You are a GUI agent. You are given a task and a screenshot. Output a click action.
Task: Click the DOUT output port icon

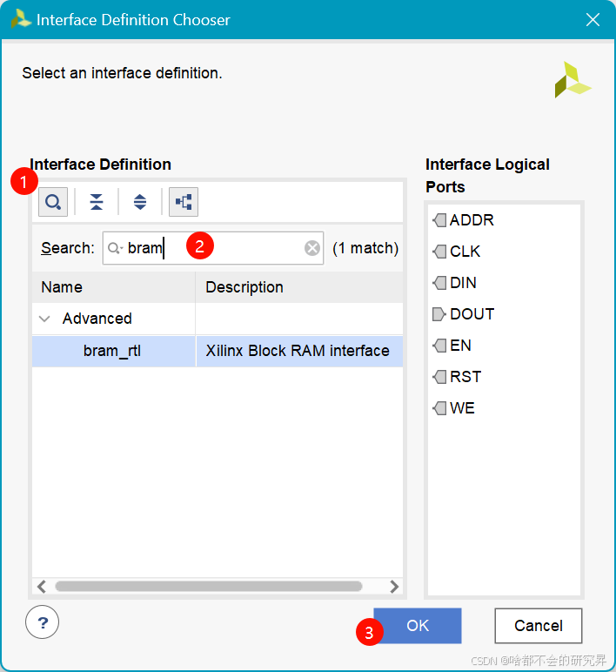[x=439, y=314]
